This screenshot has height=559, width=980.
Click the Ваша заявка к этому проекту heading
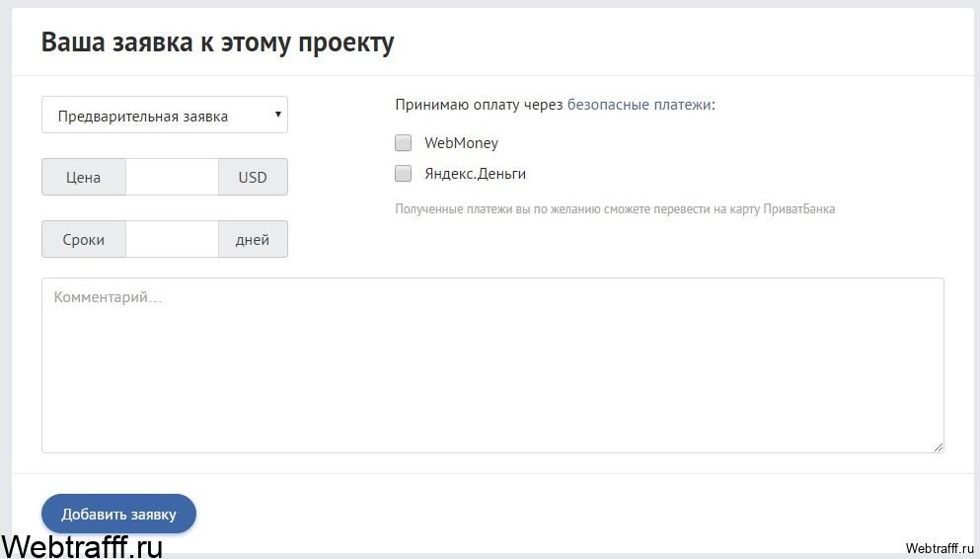(x=217, y=42)
